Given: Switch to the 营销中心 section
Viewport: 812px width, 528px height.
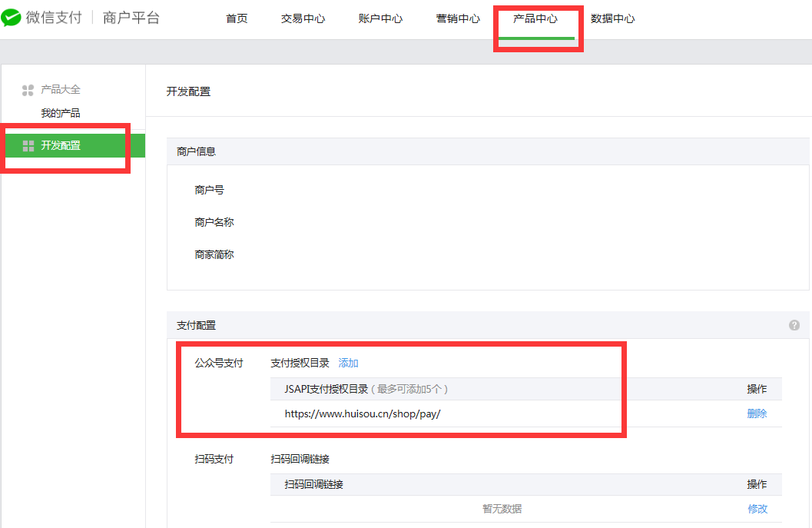Looking at the screenshot, I should coord(458,18).
